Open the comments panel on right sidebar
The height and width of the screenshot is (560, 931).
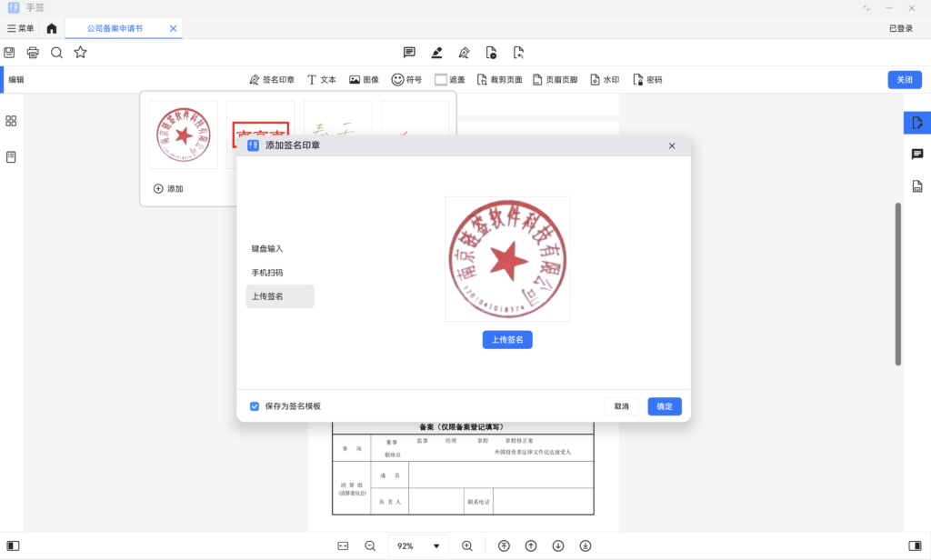coord(916,155)
